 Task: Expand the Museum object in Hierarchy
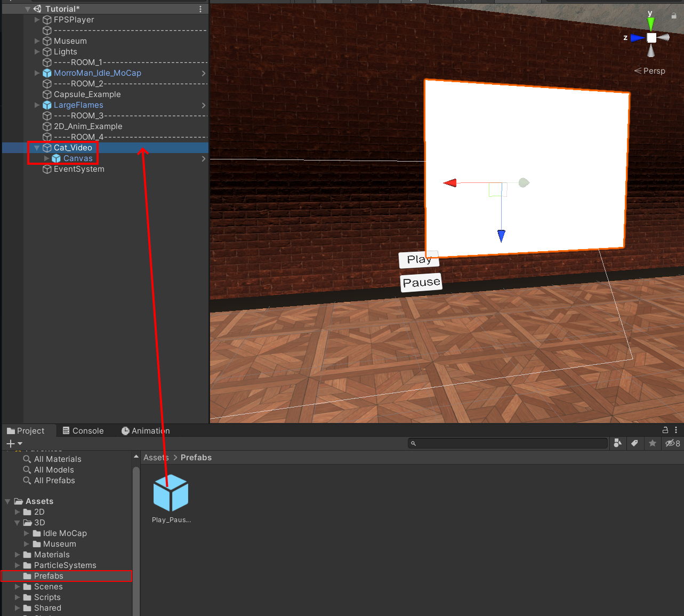[x=37, y=41]
